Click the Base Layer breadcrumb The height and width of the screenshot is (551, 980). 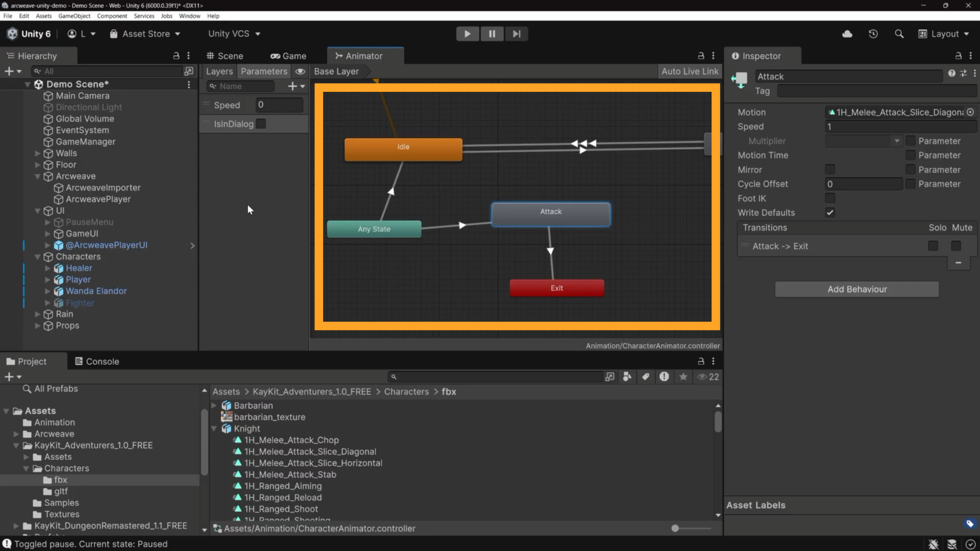(336, 71)
